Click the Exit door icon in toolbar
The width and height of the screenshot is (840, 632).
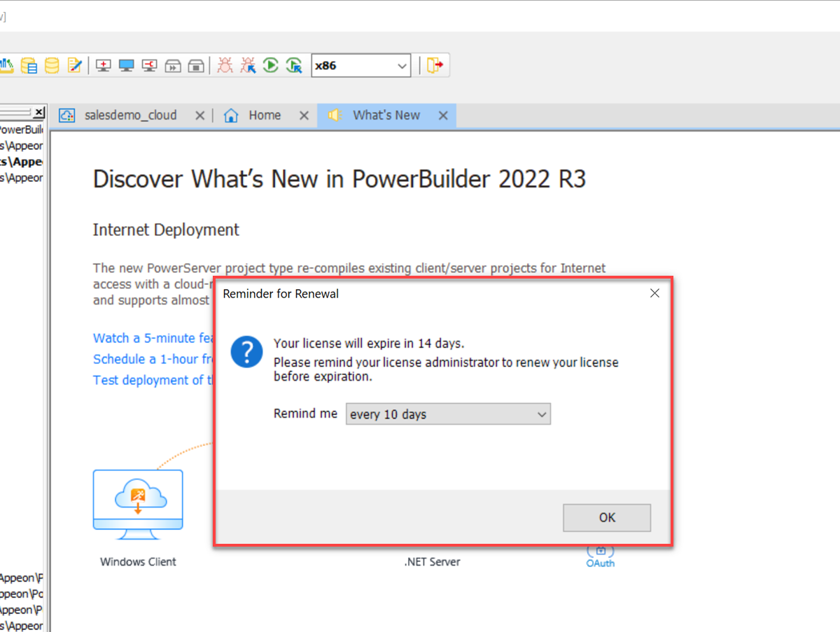pyautogui.click(x=435, y=66)
